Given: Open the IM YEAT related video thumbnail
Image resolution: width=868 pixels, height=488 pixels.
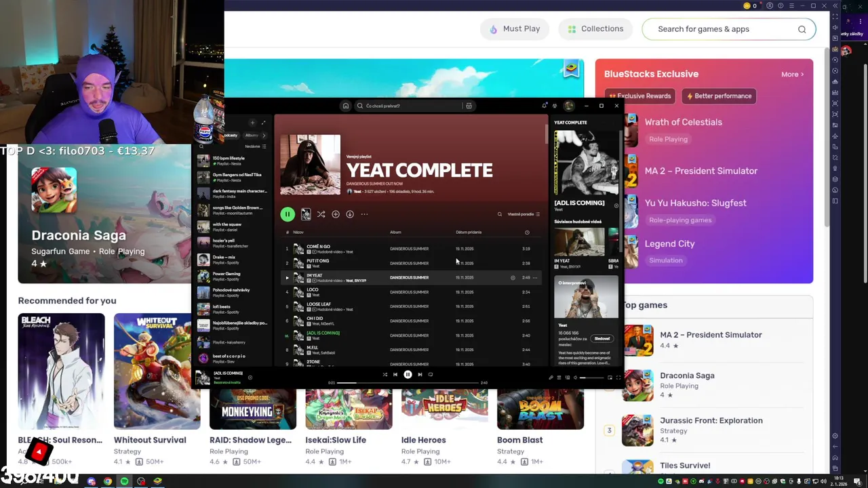Looking at the screenshot, I should (x=579, y=242).
